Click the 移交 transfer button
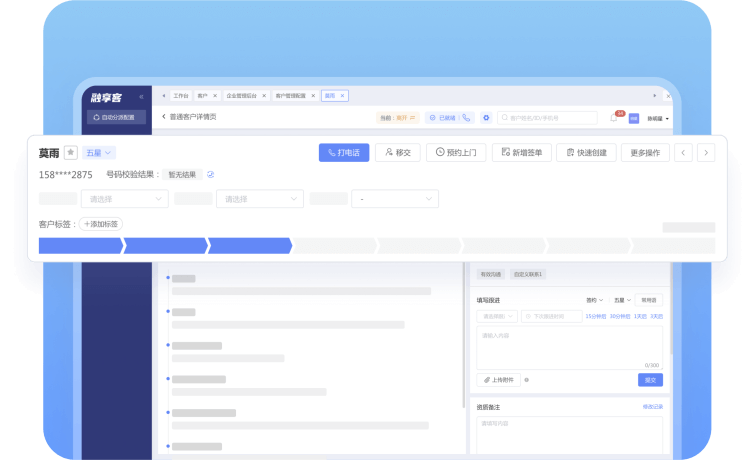 (398, 153)
